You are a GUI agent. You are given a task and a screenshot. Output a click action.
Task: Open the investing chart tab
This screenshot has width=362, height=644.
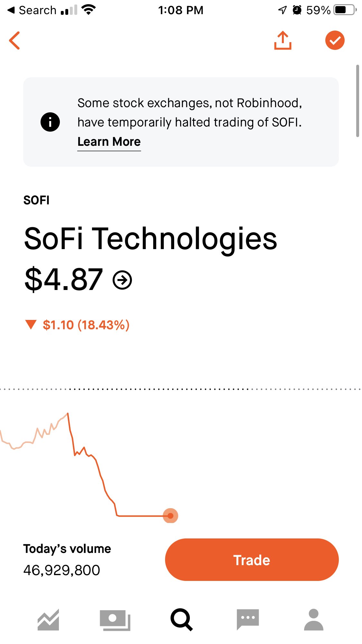pyautogui.click(x=48, y=620)
